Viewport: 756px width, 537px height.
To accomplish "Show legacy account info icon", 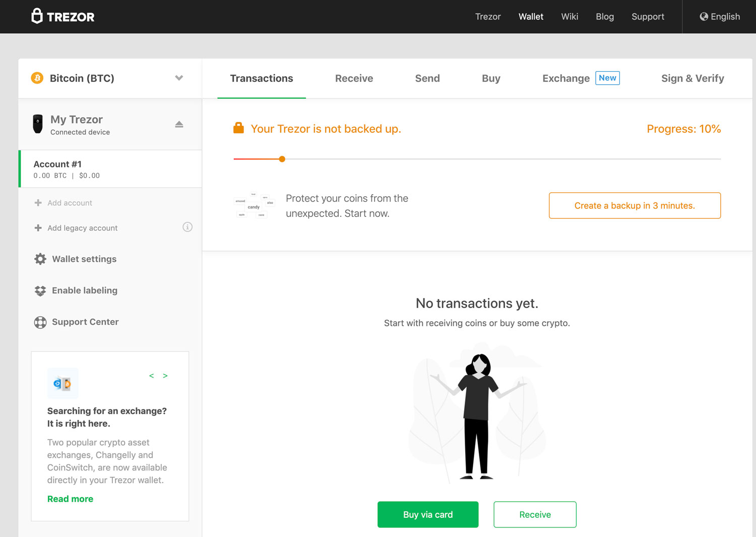I will tap(187, 227).
